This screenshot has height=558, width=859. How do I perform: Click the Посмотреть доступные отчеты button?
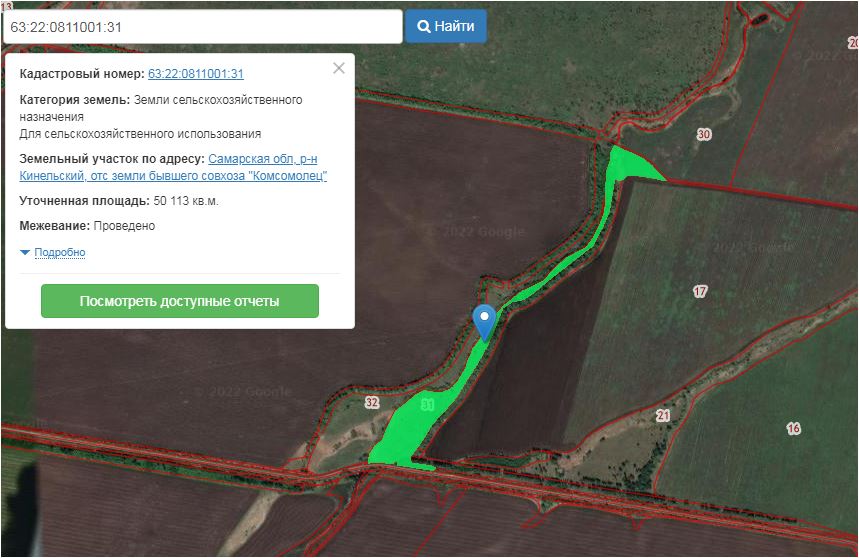pos(179,301)
